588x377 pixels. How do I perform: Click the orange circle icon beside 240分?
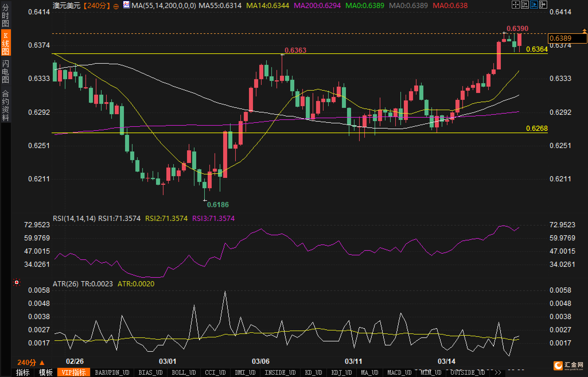[116, 6]
